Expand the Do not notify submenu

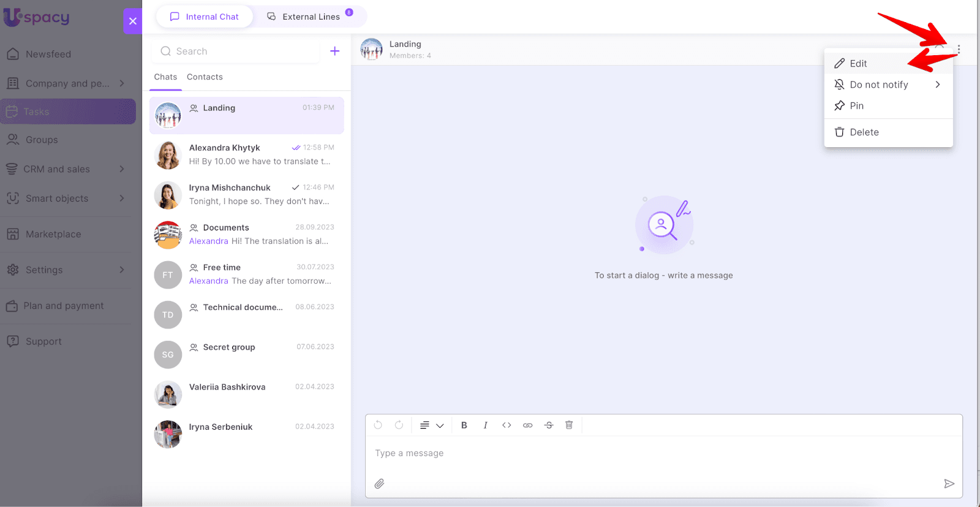click(x=888, y=85)
